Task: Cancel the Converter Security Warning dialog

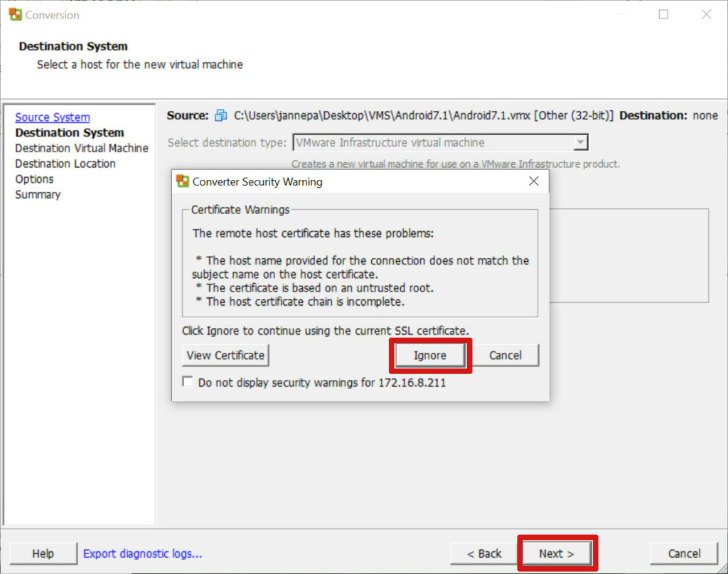Action: 505,355
